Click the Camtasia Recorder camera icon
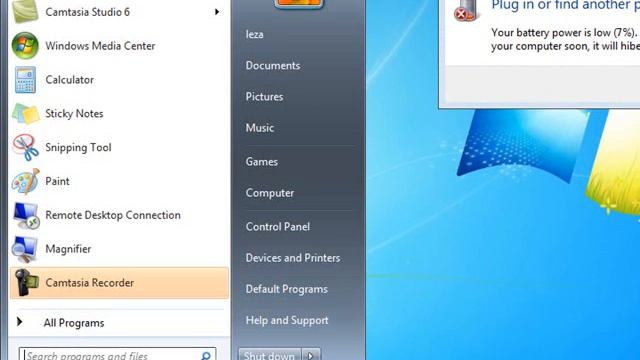 click(26, 282)
